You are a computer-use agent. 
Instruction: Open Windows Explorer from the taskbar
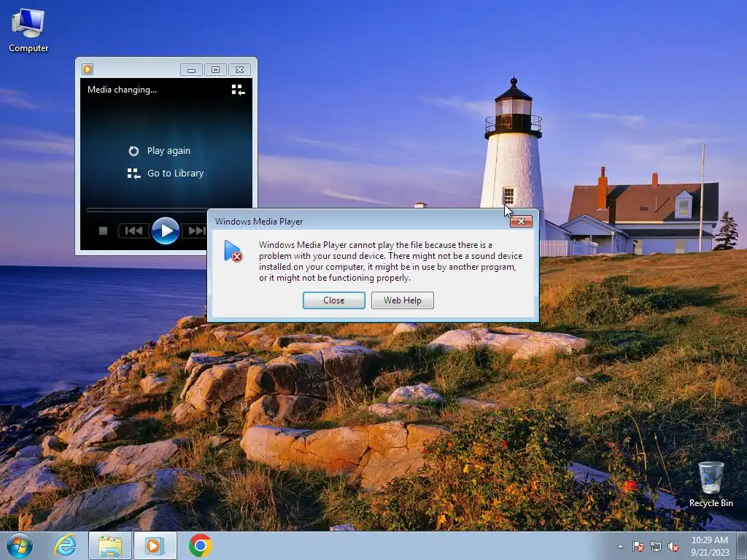110,545
